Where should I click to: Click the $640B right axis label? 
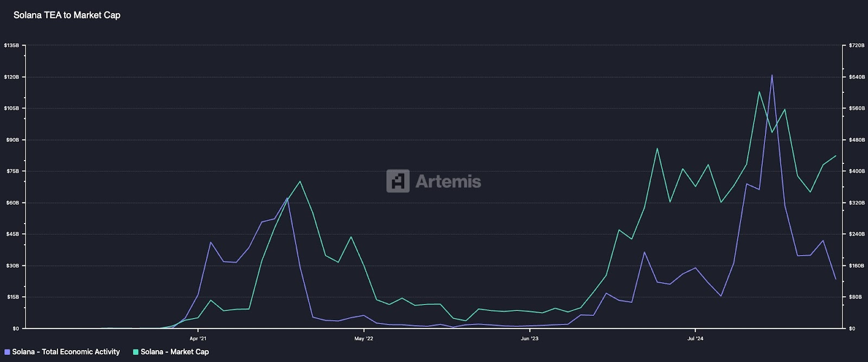click(857, 77)
